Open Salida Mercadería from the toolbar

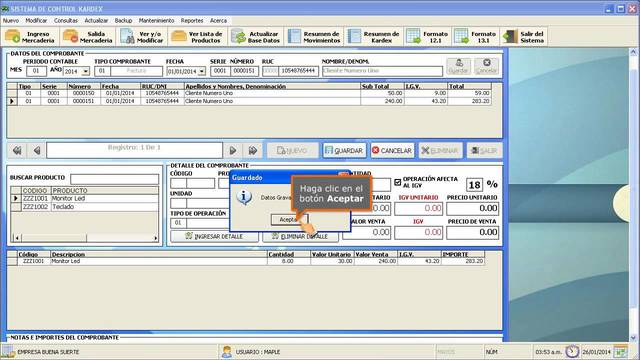[x=88, y=37]
